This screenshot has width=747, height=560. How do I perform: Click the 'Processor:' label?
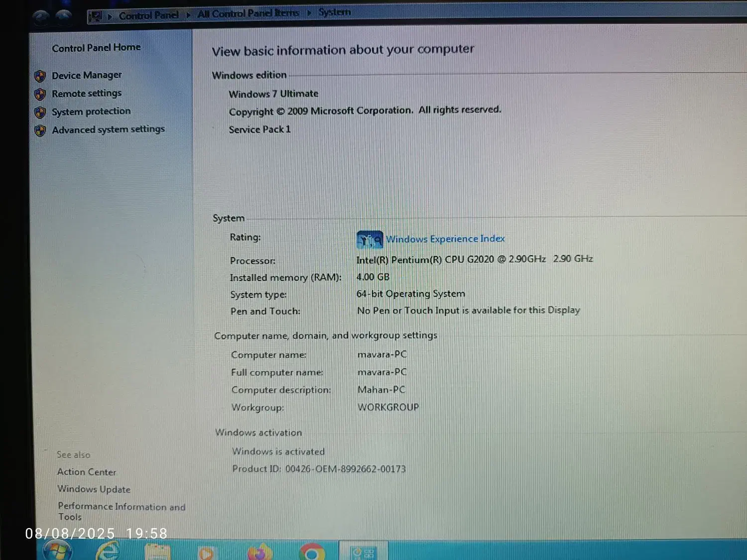click(x=252, y=261)
